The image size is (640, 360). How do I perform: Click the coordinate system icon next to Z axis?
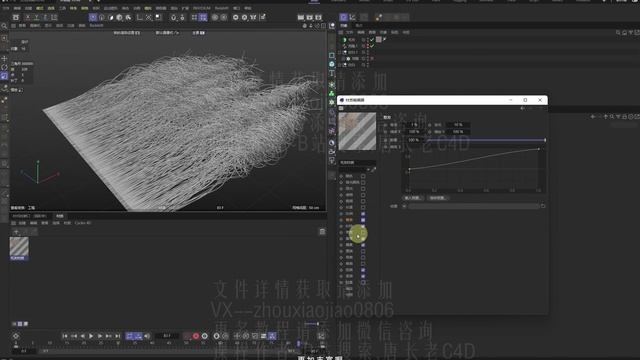pos(54,17)
